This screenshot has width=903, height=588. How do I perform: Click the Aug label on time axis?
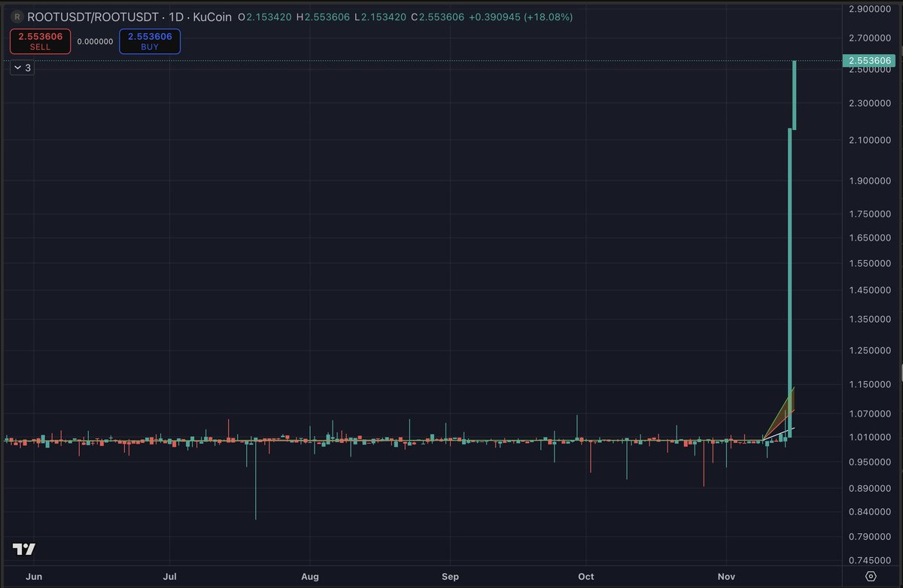(310, 577)
